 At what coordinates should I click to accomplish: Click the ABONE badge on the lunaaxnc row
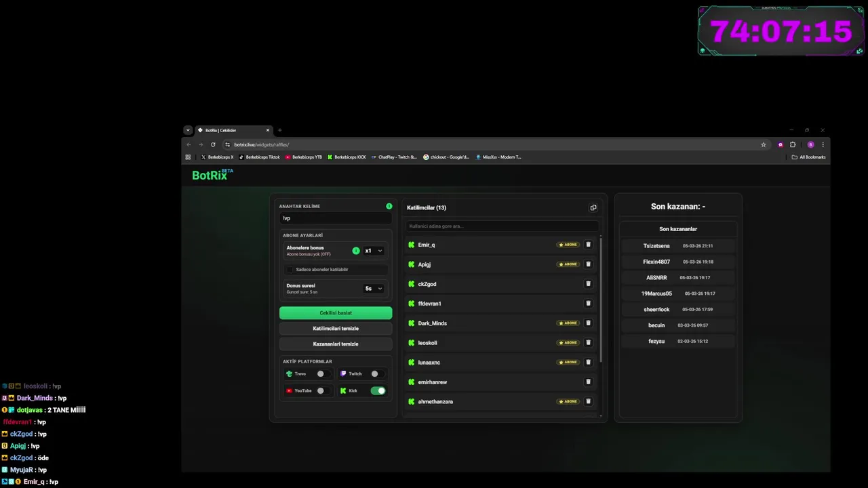click(568, 362)
